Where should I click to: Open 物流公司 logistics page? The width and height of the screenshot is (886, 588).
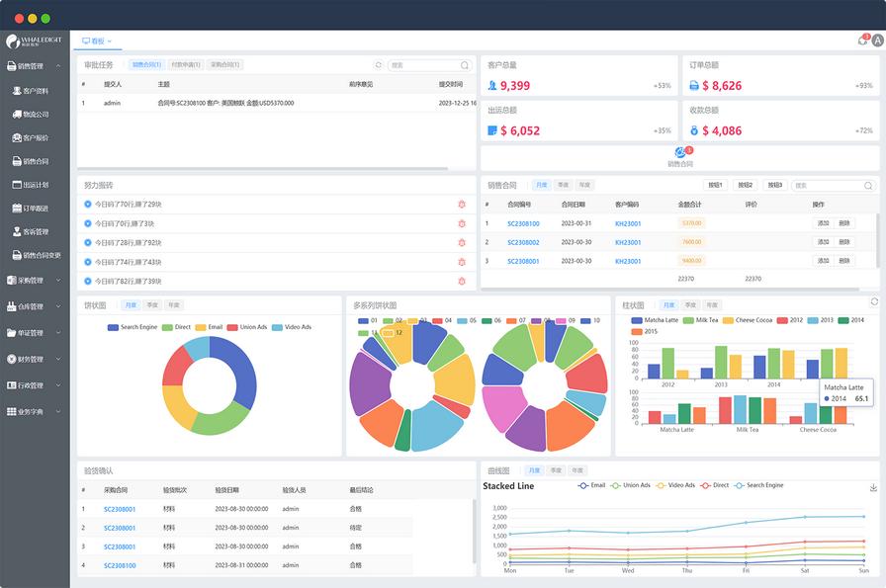pyautogui.click(x=31, y=114)
